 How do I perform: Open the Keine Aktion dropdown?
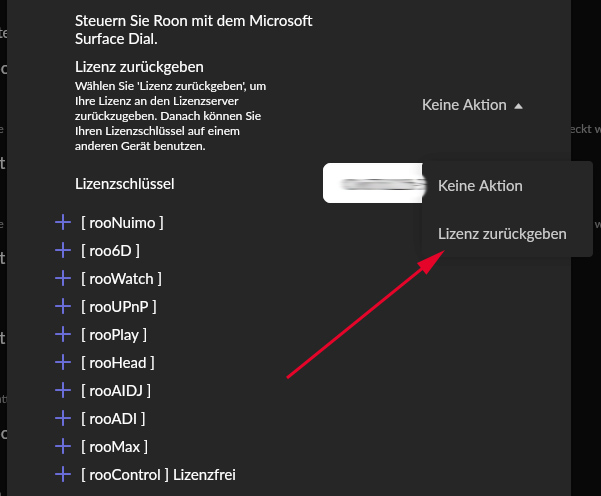point(472,105)
